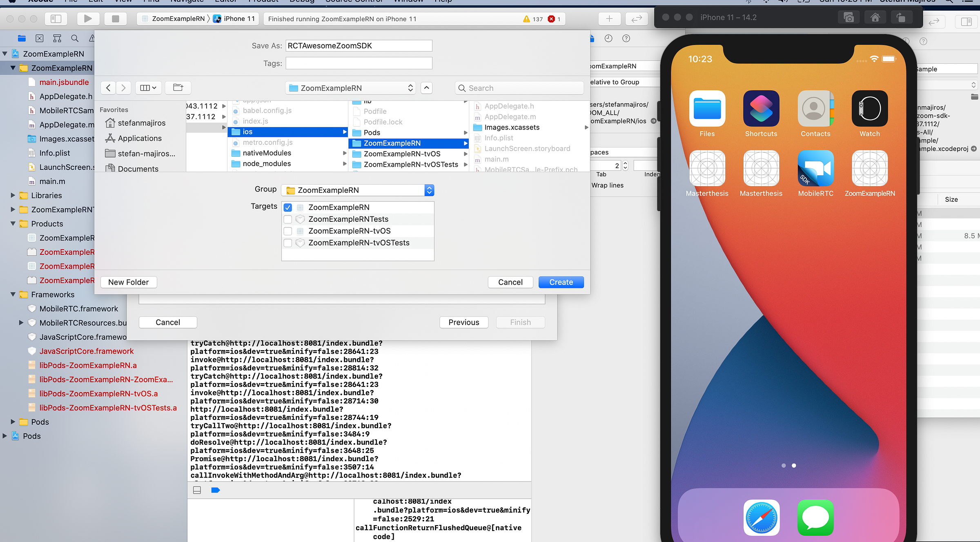Viewport: 980px width, 542px height.
Task: Click the Run (play) button in toolbar
Action: pos(88,19)
